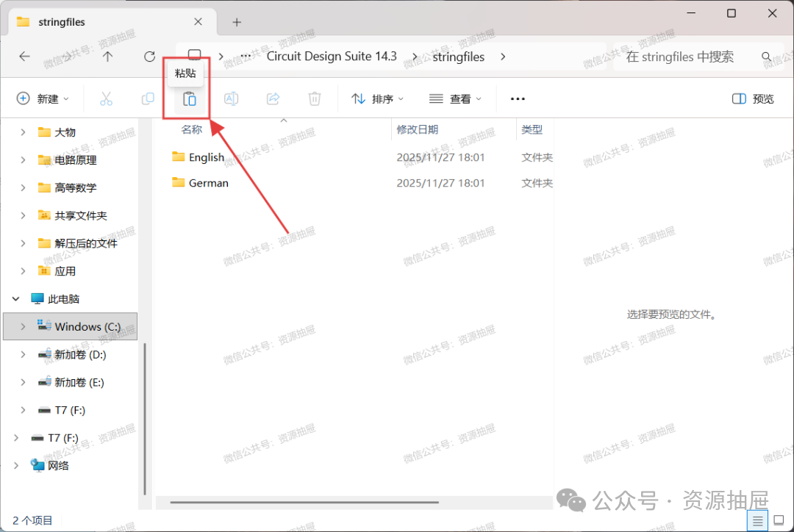The width and height of the screenshot is (794, 532).
Task: Click the search magnifier icon
Action: click(x=766, y=57)
